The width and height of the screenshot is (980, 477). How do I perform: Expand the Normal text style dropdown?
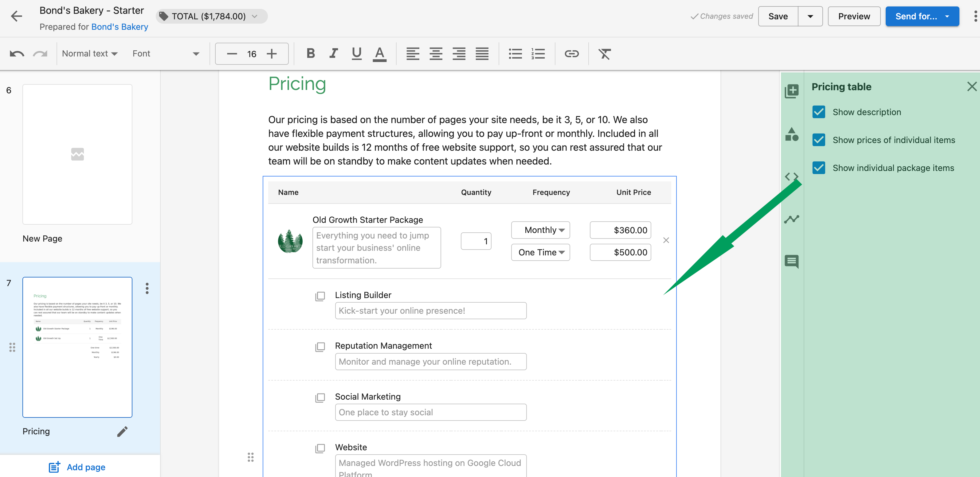coord(90,54)
